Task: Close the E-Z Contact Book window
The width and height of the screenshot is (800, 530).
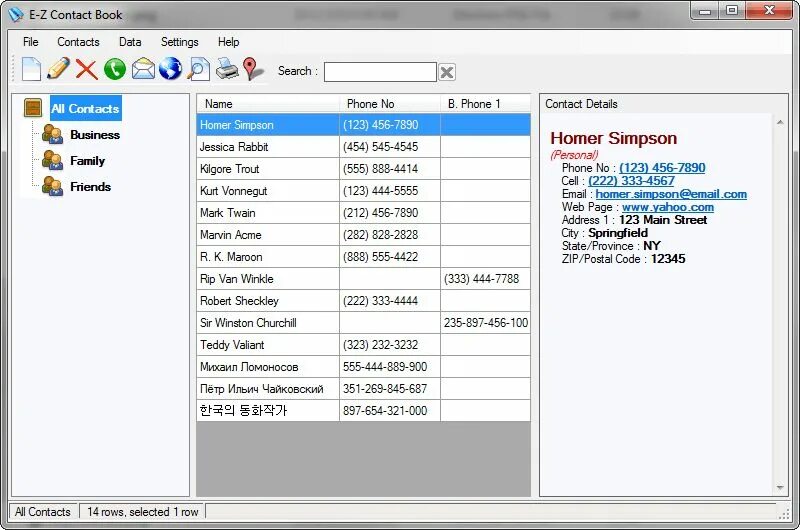Action: coord(769,11)
